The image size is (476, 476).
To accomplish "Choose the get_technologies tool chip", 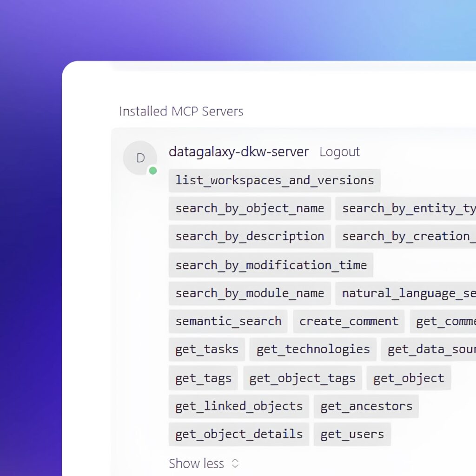I will [x=313, y=350].
